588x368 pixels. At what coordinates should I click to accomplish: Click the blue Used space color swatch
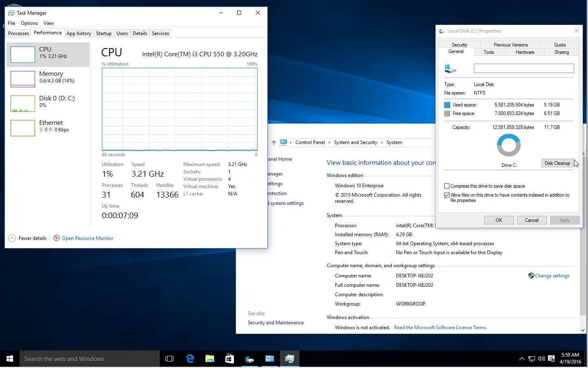(447, 105)
